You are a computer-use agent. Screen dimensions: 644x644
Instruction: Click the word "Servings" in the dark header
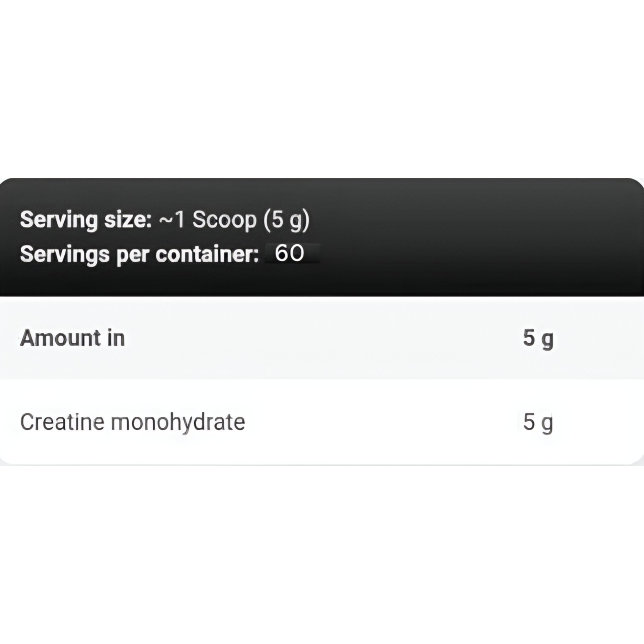tap(65, 254)
